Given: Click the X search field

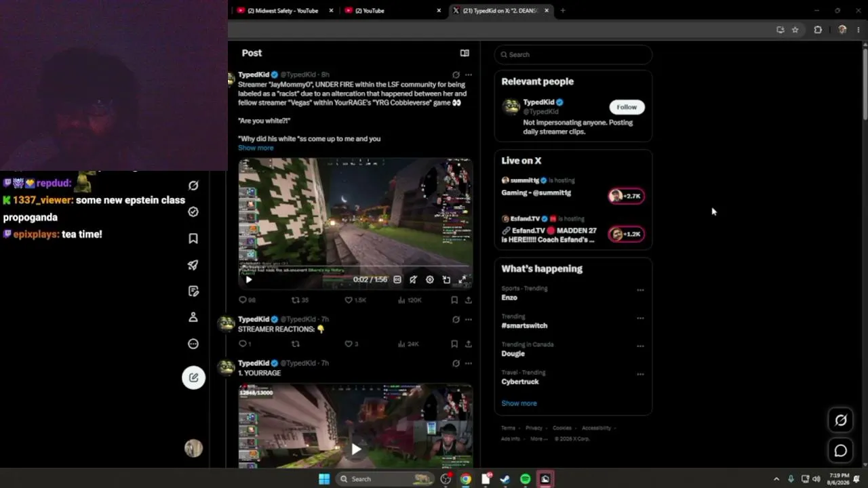Looking at the screenshot, I should tap(574, 54).
